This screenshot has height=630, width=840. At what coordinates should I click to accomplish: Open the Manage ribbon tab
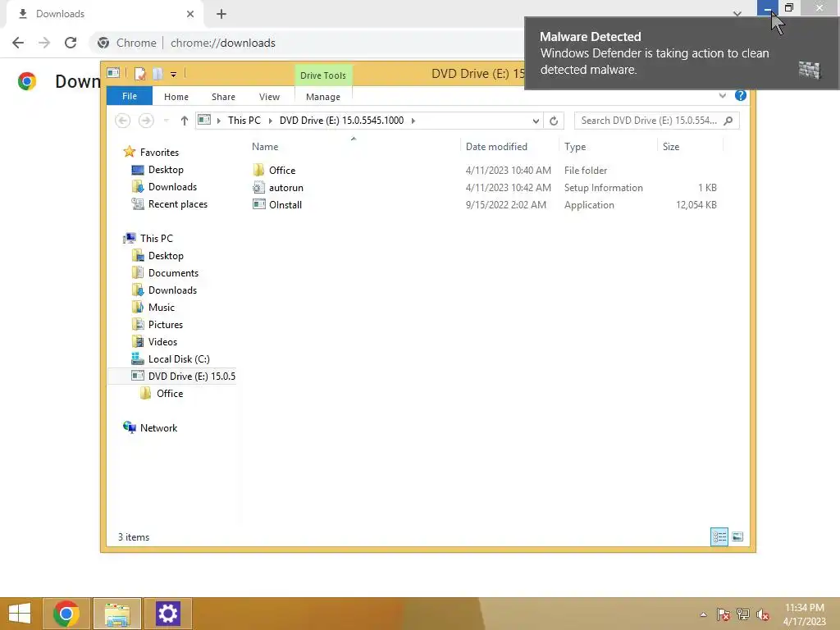point(322,97)
